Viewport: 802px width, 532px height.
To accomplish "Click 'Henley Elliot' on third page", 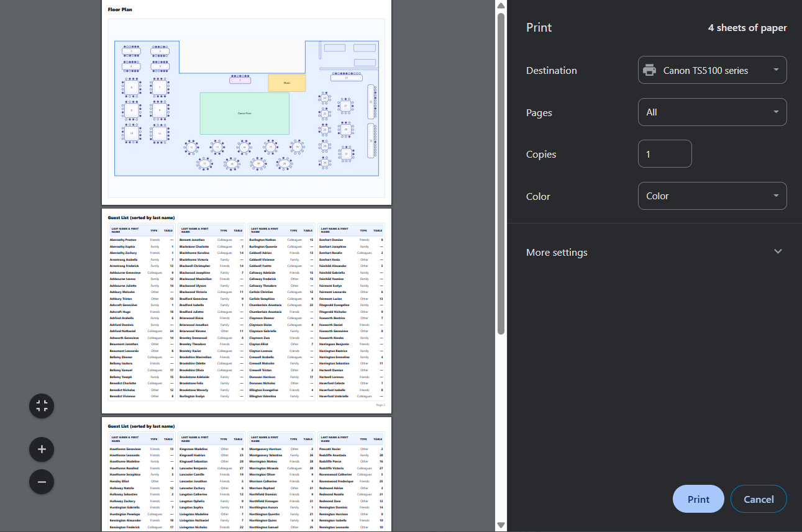I will 119,481.
